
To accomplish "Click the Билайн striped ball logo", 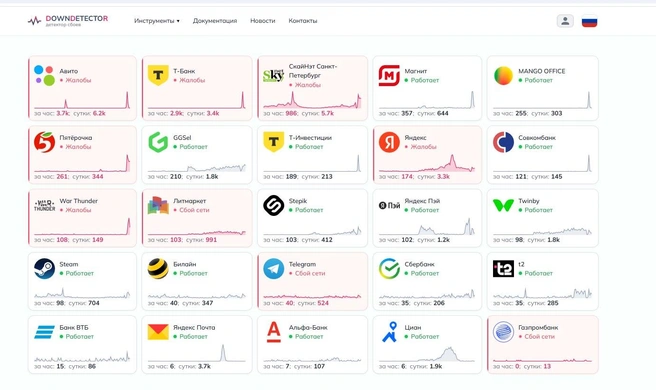I will point(158,269).
